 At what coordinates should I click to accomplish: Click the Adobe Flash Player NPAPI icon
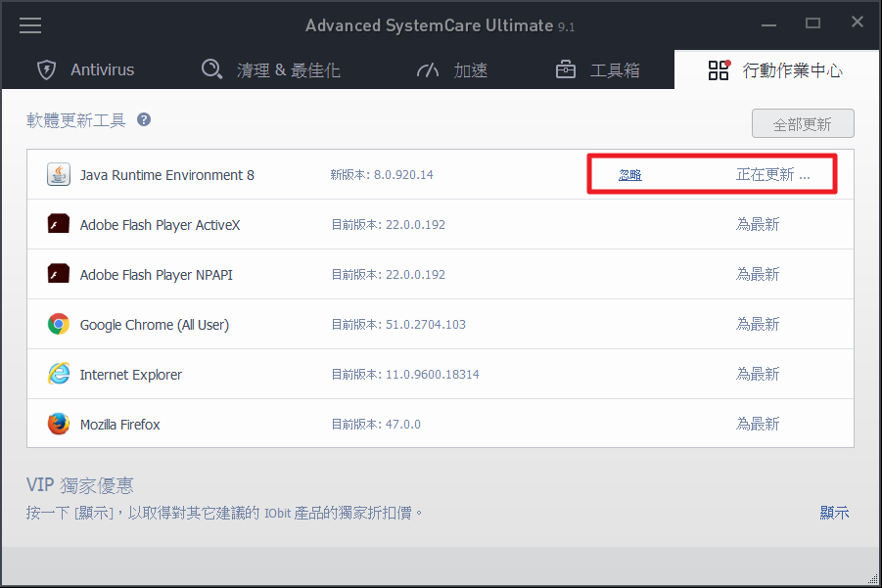click(59, 275)
